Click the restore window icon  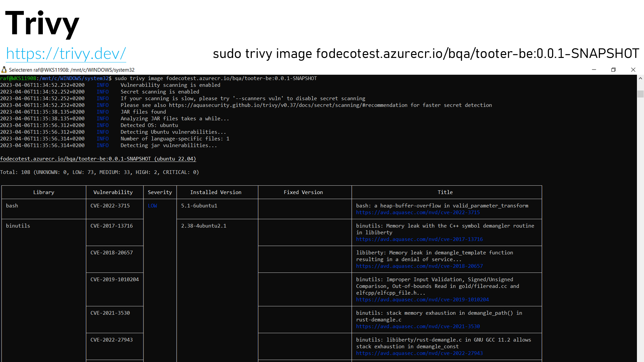coord(613,70)
